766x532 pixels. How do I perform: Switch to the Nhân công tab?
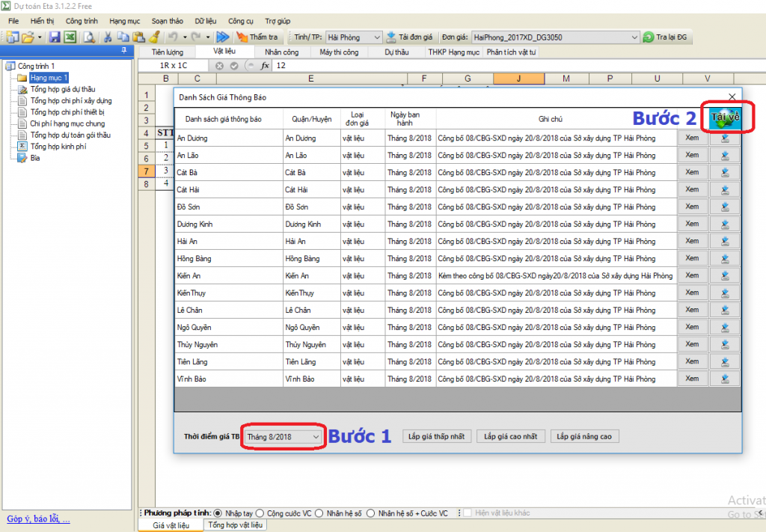click(281, 52)
